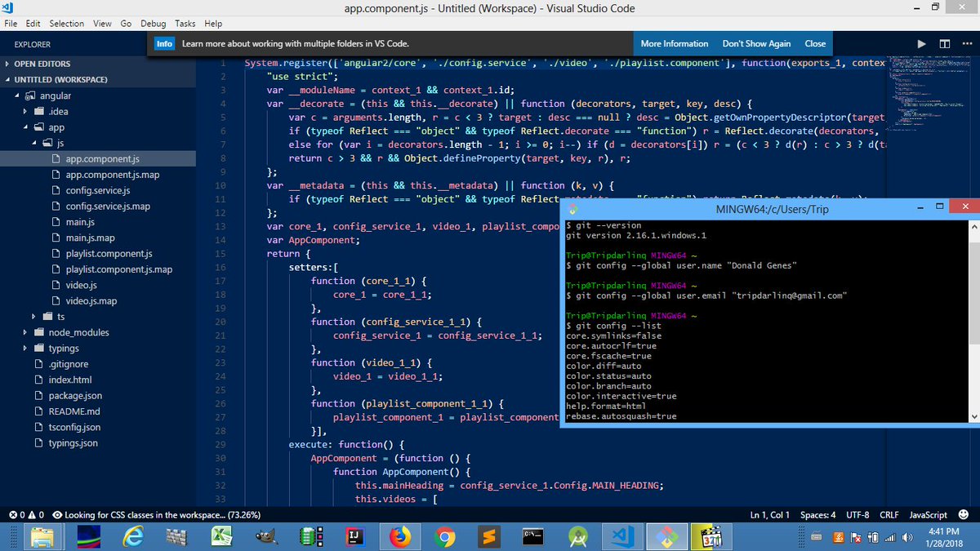Launch Firefox from the taskbar

coord(399,537)
